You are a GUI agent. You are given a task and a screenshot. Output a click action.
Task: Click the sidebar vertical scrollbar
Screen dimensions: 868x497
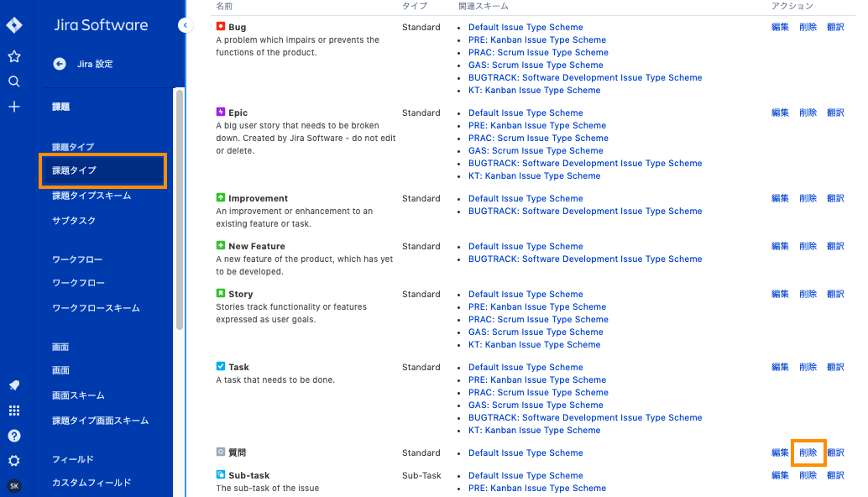click(x=180, y=209)
